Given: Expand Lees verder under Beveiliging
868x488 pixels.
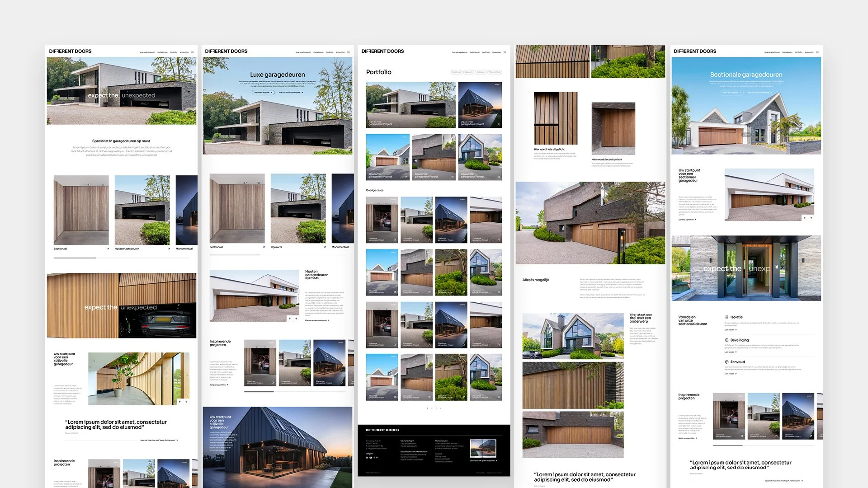Looking at the screenshot, I should click(x=730, y=352).
